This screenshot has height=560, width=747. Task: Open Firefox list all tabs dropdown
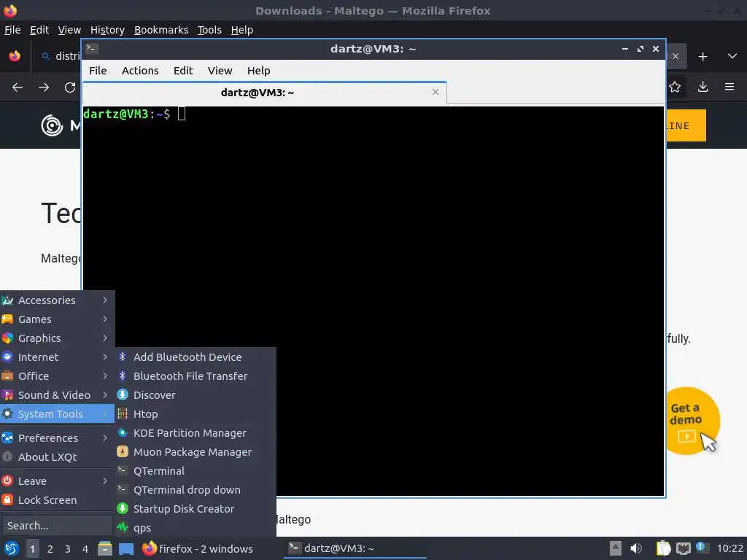[732, 56]
